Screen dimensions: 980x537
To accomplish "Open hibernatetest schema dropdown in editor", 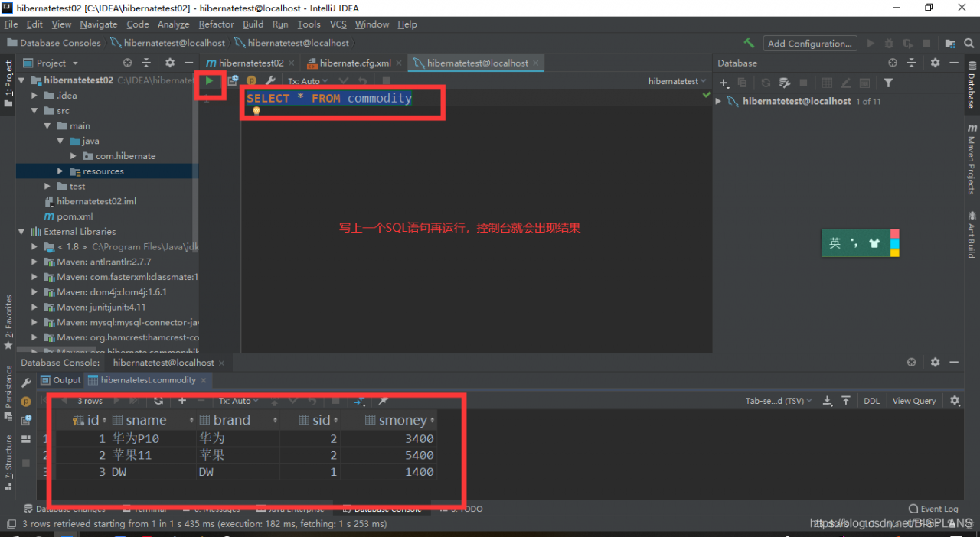I will tap(678, 81).
